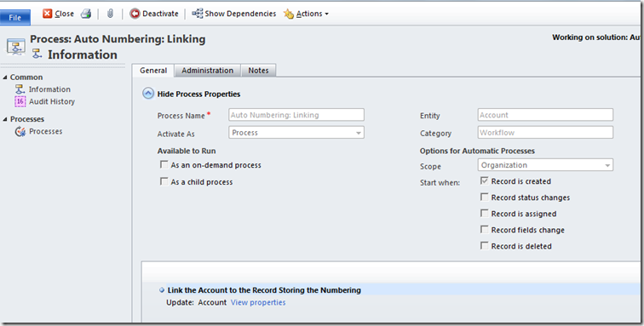Toggle Record is created checkbox
Viewport: 644px width, 326px height.
pos(485,180)
